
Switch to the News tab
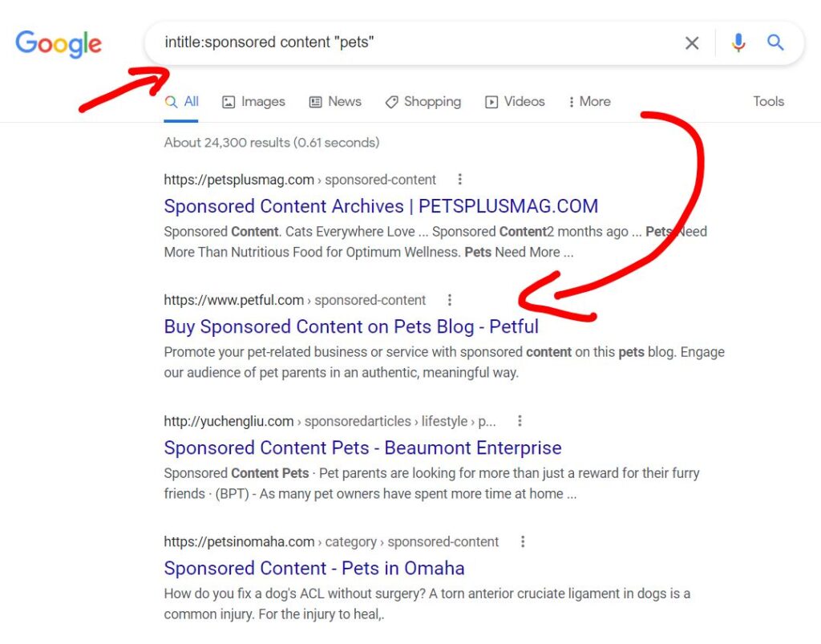[x=335, y=102]
